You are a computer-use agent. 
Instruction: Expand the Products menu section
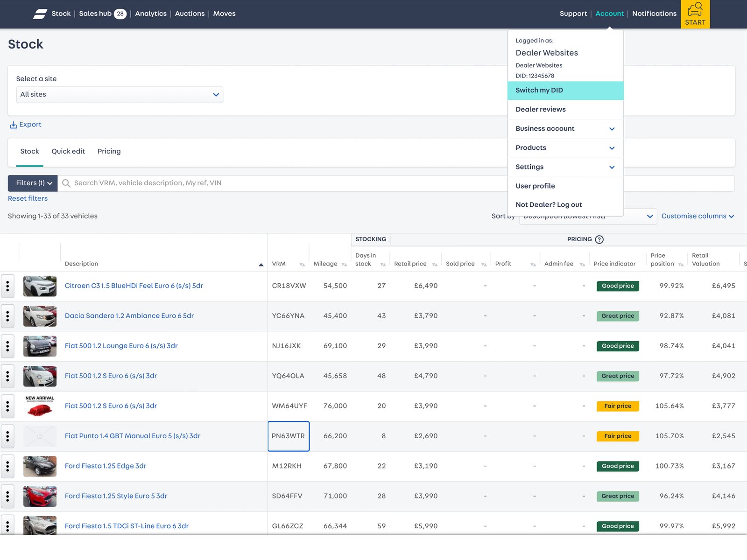(x=612, y=148)
